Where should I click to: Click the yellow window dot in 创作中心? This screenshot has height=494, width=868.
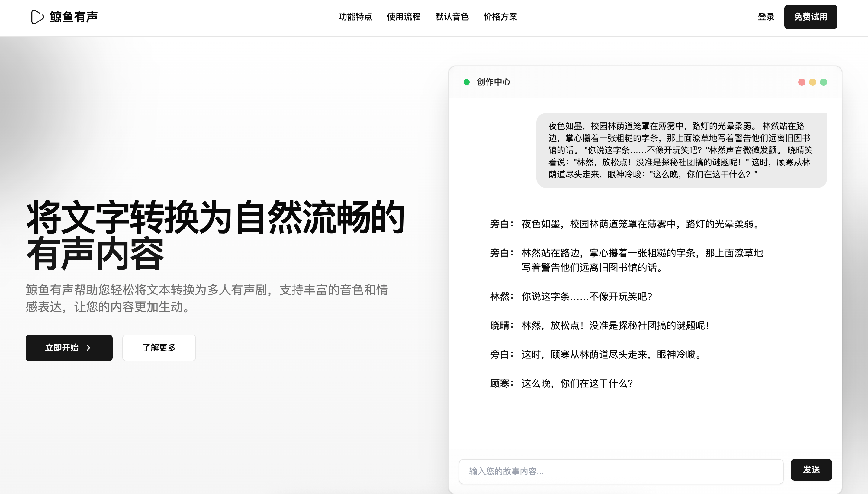tap(812, 82)
